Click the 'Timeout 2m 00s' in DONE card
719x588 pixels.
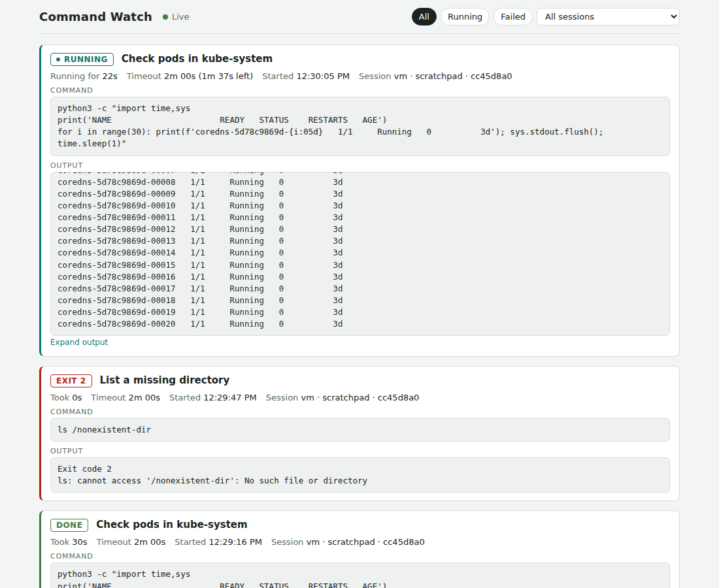point(131,542)
